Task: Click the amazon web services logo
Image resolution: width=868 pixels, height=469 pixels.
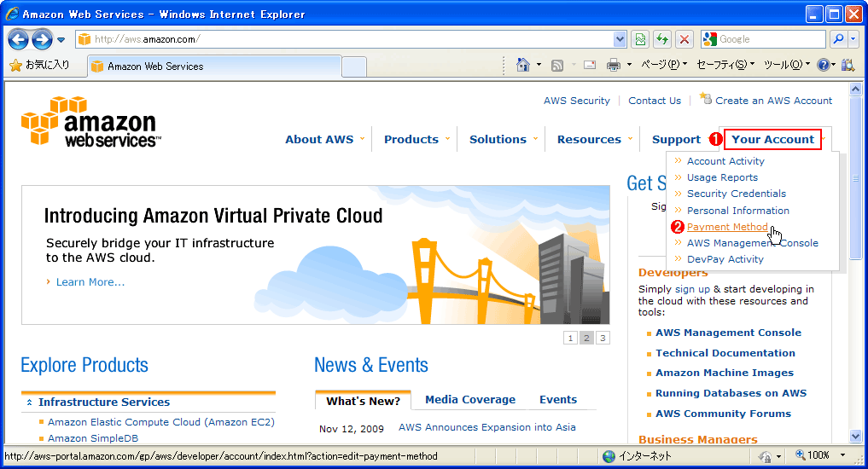Action: click(x=91, y=122)
